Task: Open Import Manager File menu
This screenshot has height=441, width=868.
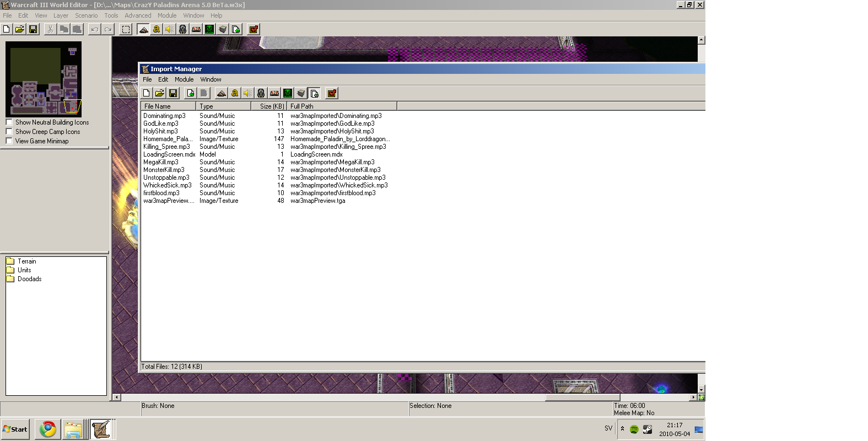Action: tap(147, 79)
